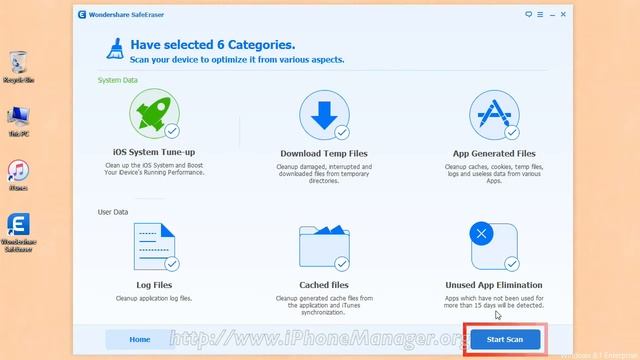Click the Download Temp Files label

tap(324, 153)
